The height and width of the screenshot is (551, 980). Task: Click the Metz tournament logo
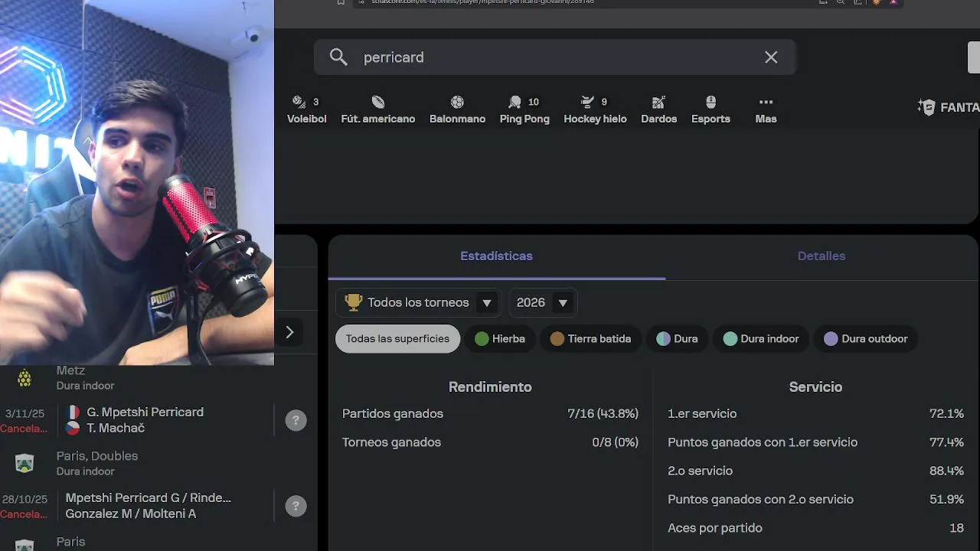pos(24,377)
